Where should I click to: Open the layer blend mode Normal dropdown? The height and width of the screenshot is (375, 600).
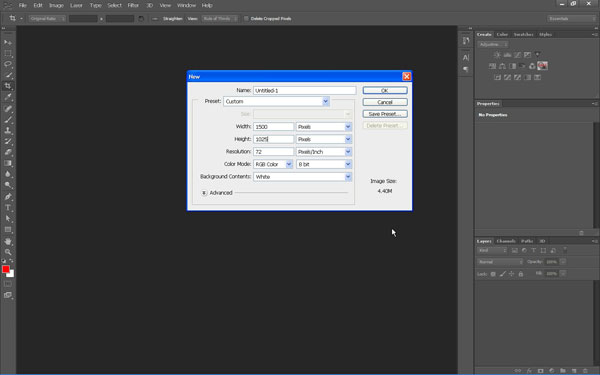coord(500,262)
